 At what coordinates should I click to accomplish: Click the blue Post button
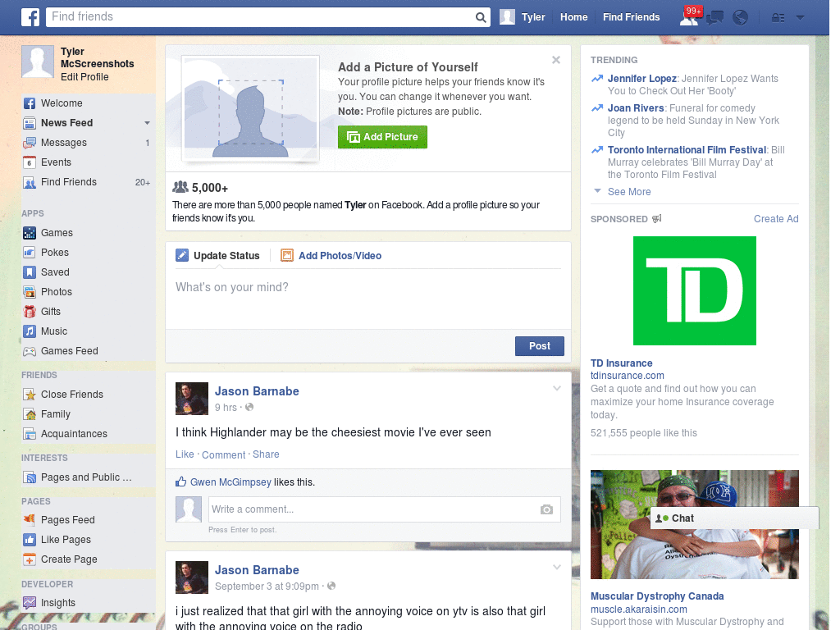point(540,346)
